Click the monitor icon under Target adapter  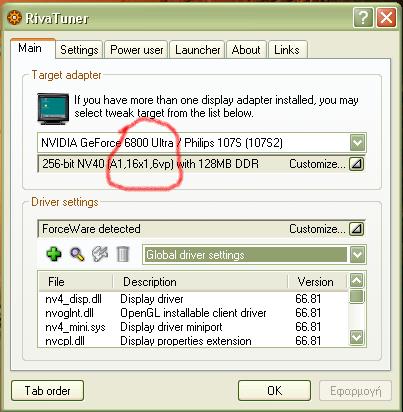pyautogui.click(x=53, y=109)
